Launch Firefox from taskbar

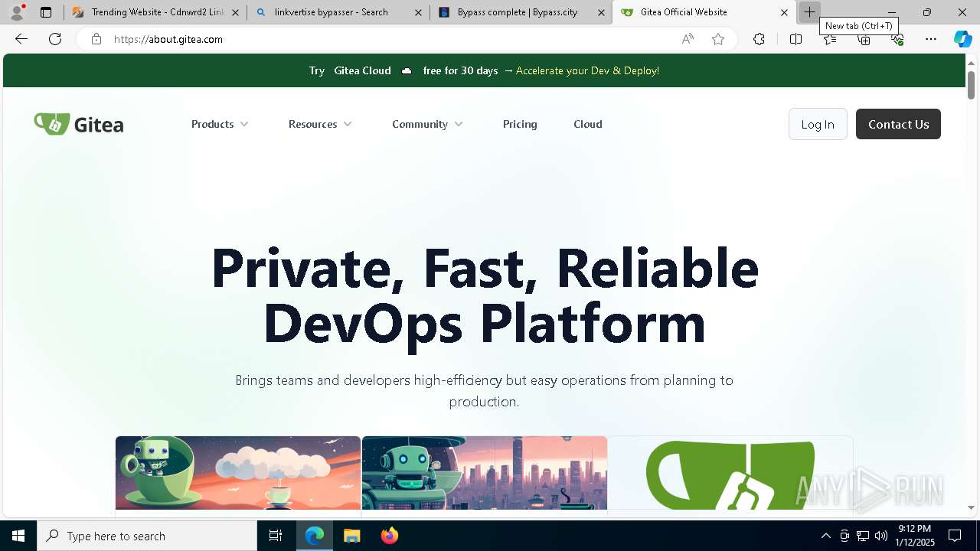coord(389,536)
